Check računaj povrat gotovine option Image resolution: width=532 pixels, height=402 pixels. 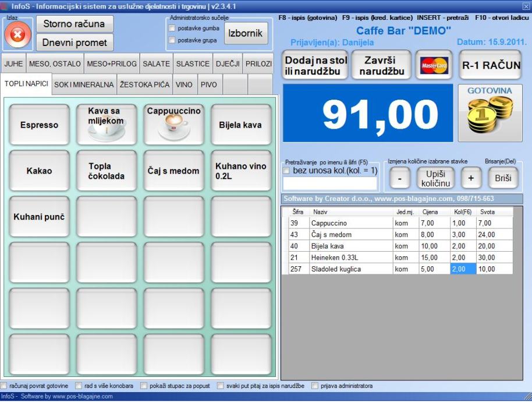3,386
